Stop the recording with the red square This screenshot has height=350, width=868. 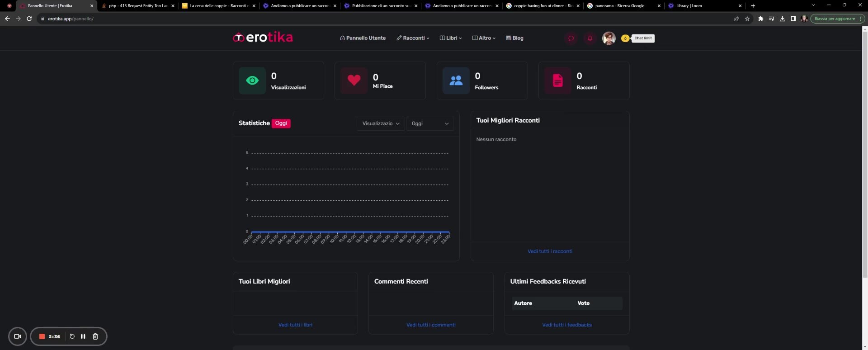pyautogui.click(x=42, y=336)
